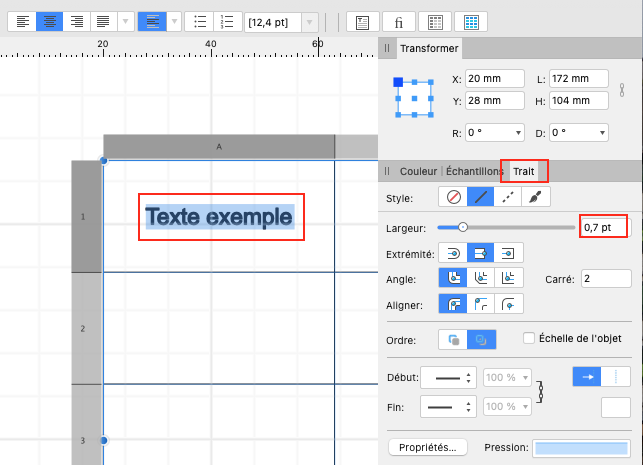Select solid line stroke style
This screenshot has height=465, width=643.
(481, 197)
